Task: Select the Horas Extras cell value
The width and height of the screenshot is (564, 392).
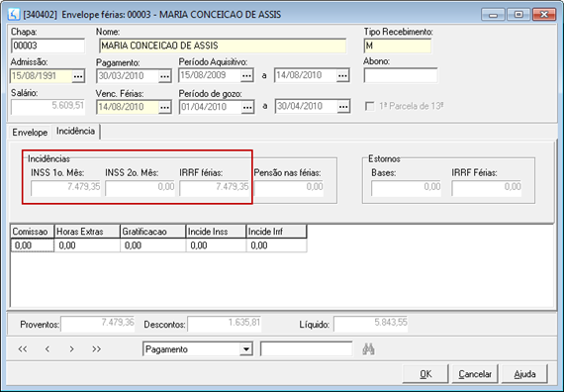Action: point(87,245)
